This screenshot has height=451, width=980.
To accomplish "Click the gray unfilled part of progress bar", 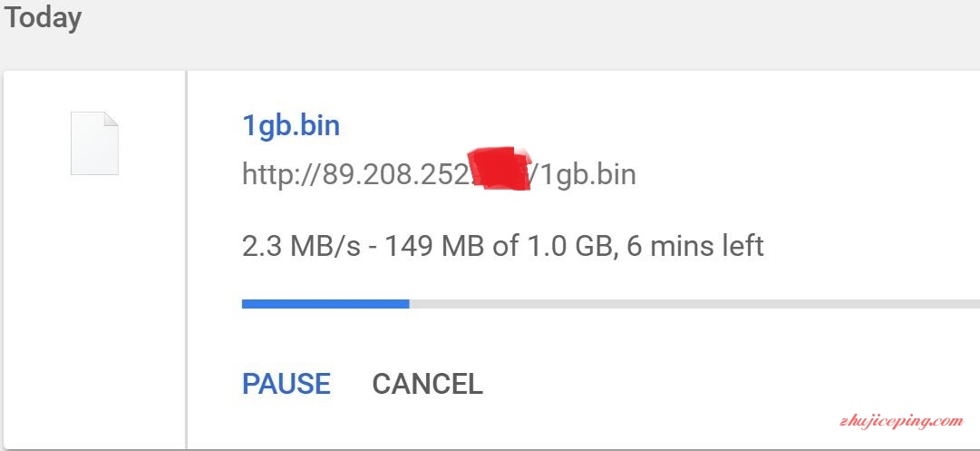I will point(694,304).
